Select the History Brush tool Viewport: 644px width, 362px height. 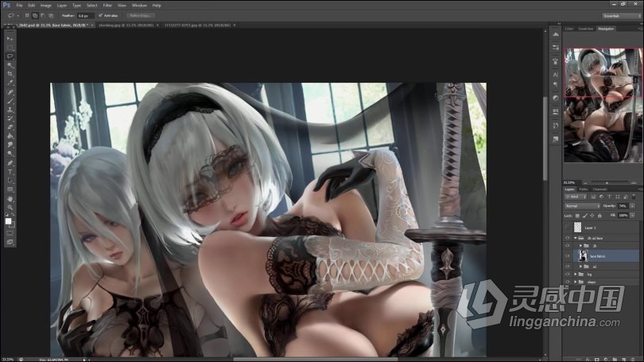coord(10,119)
